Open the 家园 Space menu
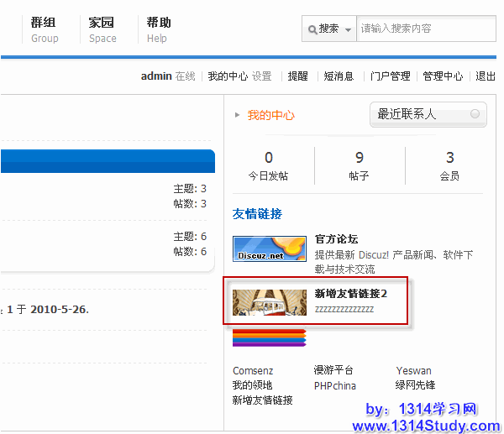This screenshot has height=434, width=504. coord(102,29)
